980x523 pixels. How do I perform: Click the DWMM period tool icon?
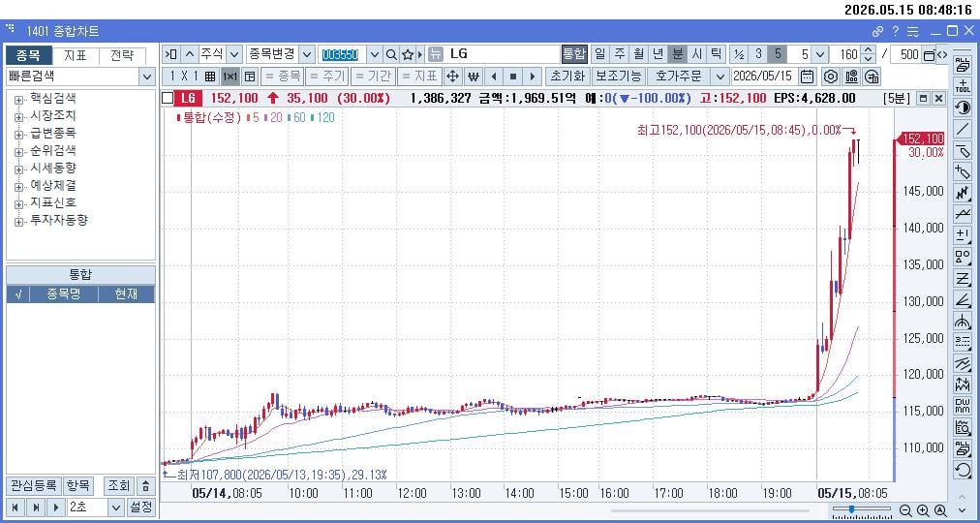point(963,406)
